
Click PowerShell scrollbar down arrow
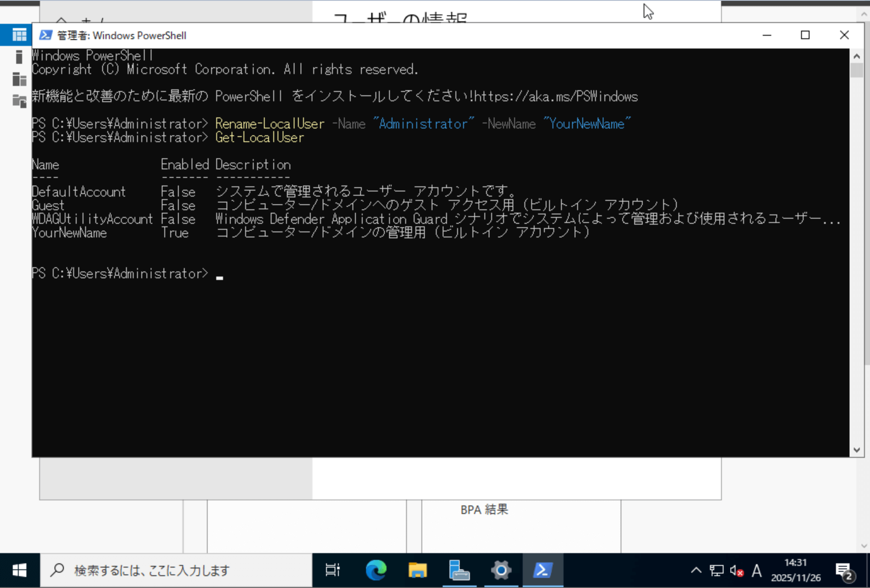tap(857, 450)
